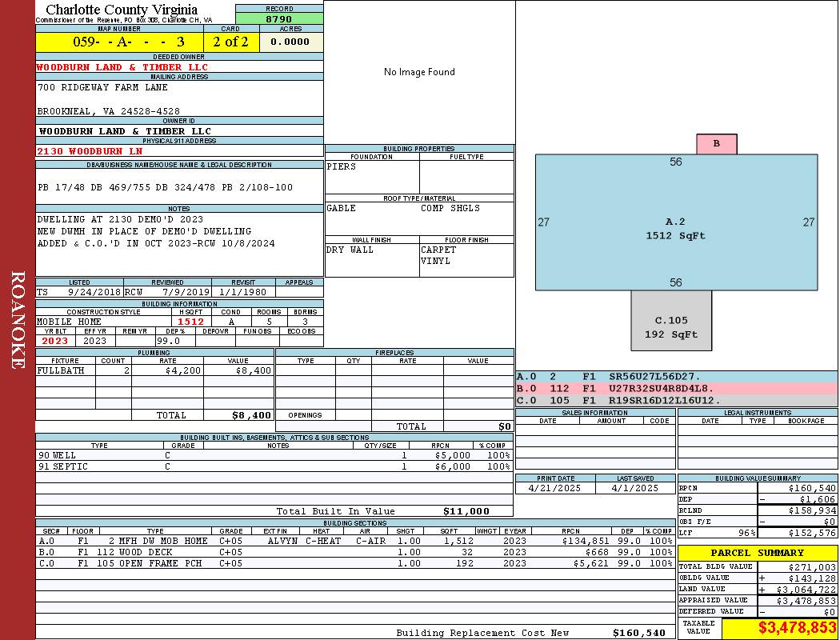Open the 2130 WOODBURN LN address
This screenshot has width=840, height=640.
click(x=90, y=150)
